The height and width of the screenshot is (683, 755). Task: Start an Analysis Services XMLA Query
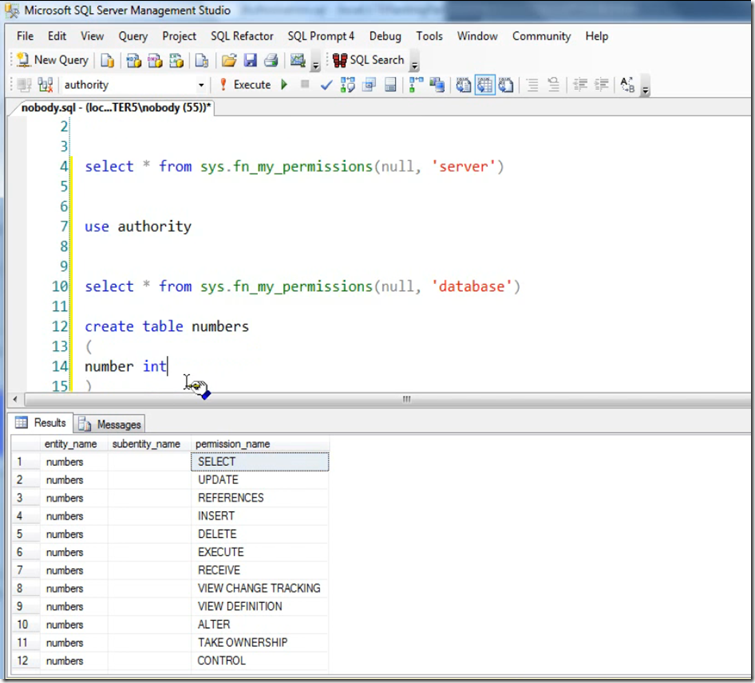pyautogui.click(x=176, y=60)
